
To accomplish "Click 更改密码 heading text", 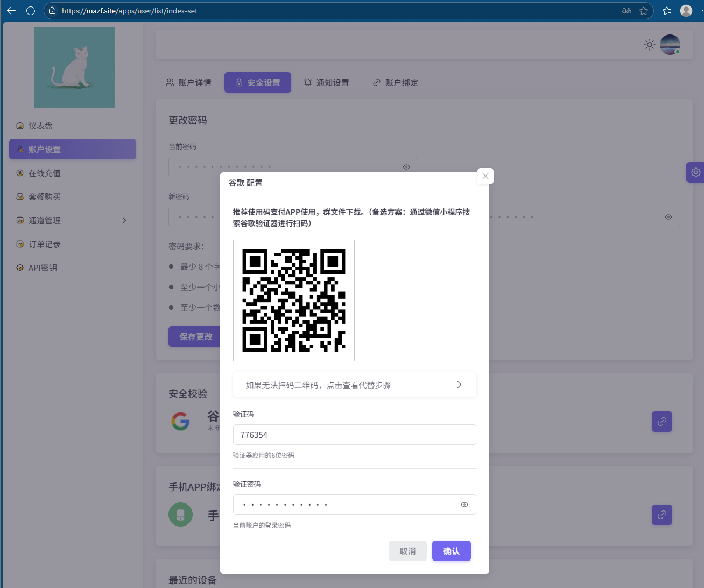I will coord(188,120).
